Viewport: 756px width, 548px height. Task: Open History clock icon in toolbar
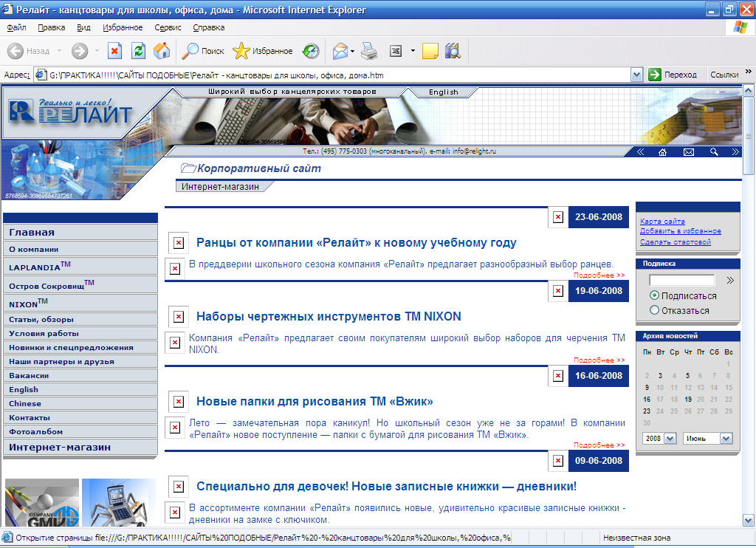(311, 51)
